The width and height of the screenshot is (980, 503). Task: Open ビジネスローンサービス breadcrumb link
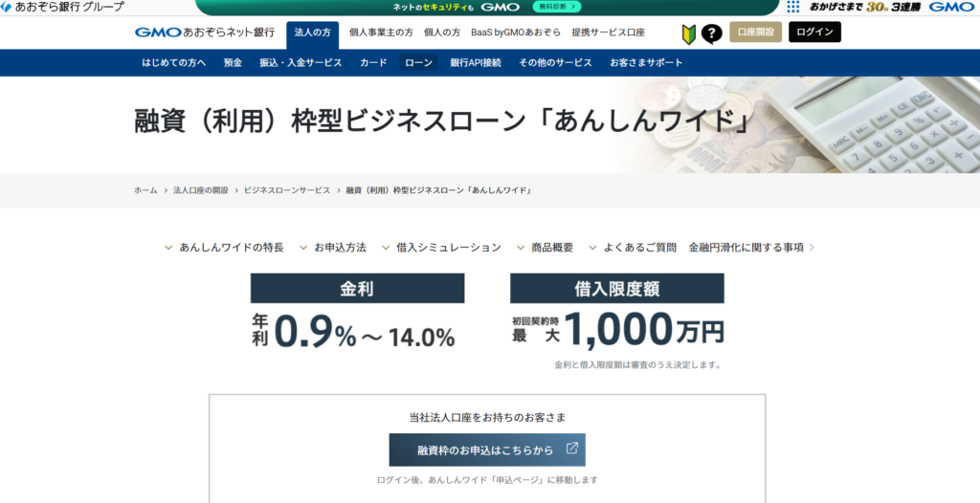point(287,190)
